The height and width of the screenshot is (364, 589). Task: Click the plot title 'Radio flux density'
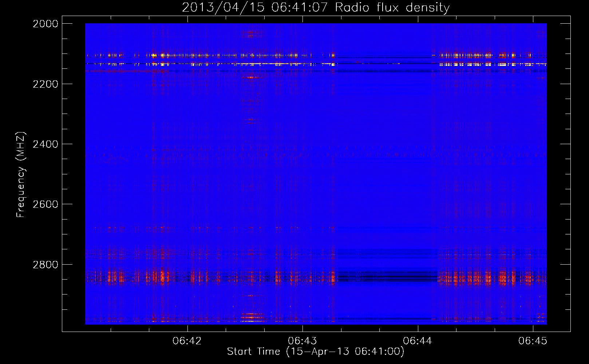point(392,8)
